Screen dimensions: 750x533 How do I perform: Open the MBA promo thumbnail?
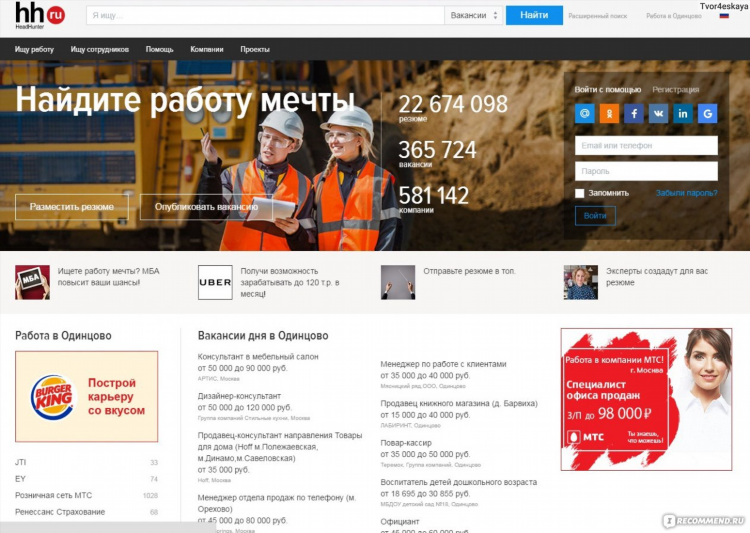coord(32,282)
